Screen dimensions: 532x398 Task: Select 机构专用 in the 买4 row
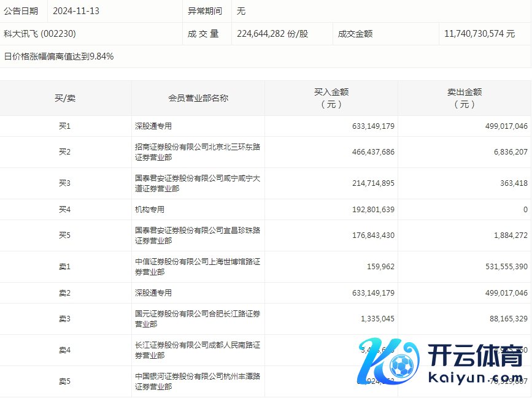pyautogui.click(x=150, y=210)
